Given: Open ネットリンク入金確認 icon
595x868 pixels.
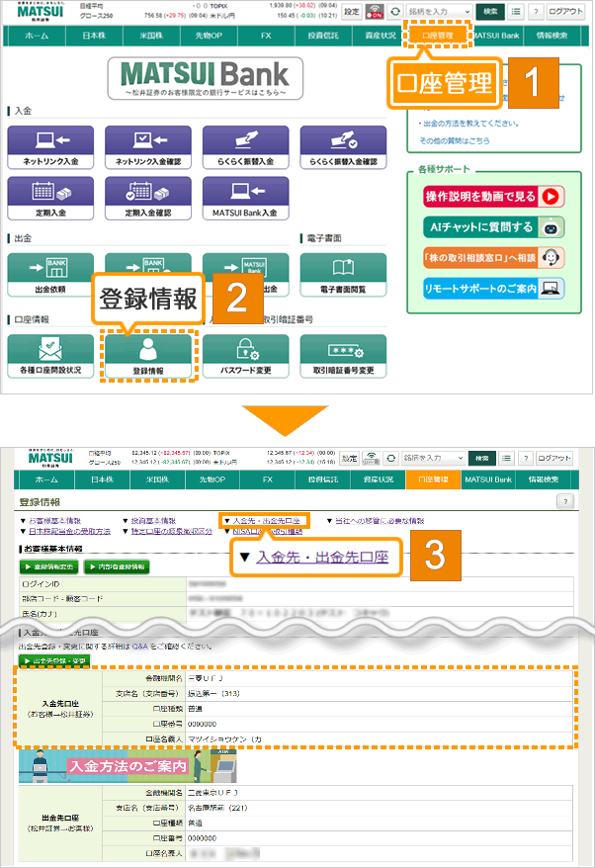Looking at the screenshot, I should tap(148, 146).
